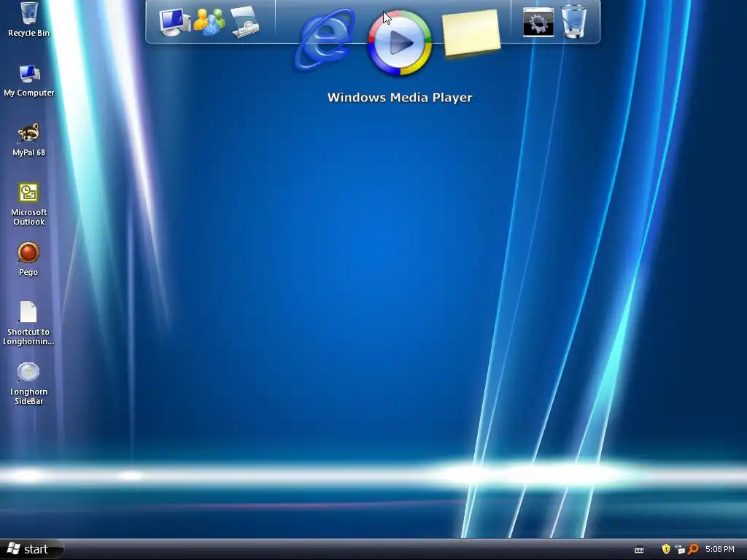Click the document search icon in the dock
Viewport: 747px width, 560px height.
[x=245, y=22]
